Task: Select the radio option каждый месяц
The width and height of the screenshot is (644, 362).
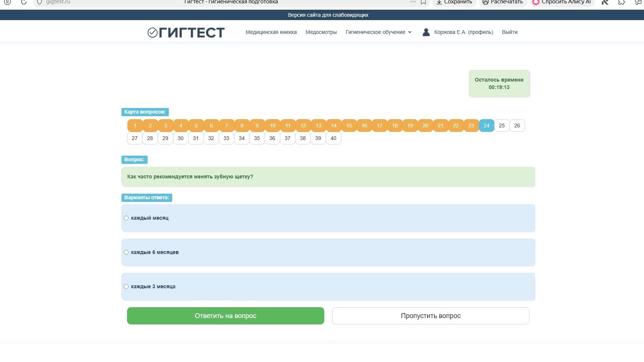Action: pyautogui.click(x=126, y=218)
